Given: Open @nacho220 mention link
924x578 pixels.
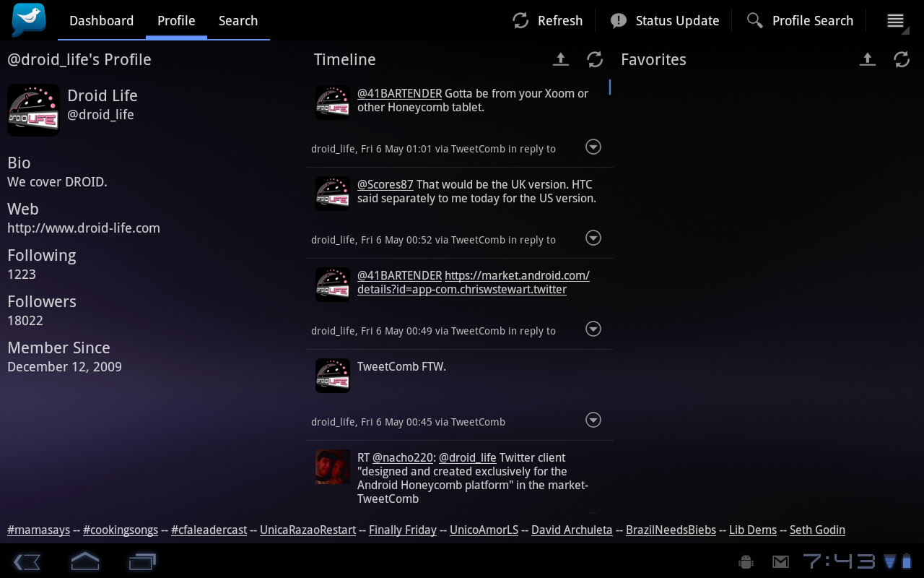Looking at the screenshot, I should click(403, 457).
